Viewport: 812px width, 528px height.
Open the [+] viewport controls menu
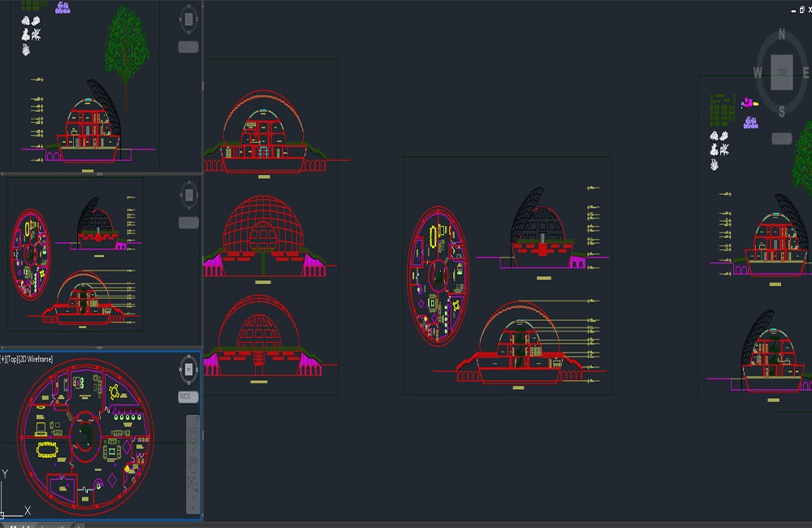coord(3,359)
